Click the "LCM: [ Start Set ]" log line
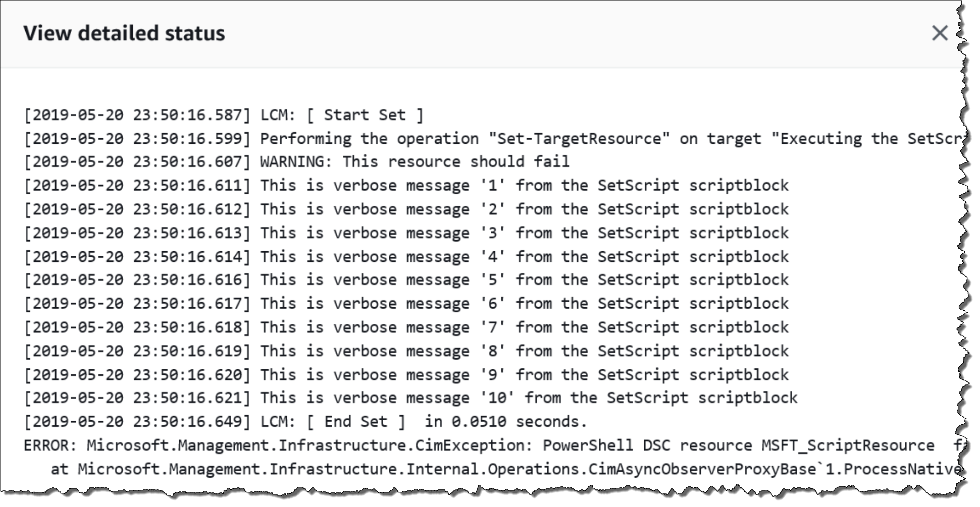The image size is (980, 507). 342,115
